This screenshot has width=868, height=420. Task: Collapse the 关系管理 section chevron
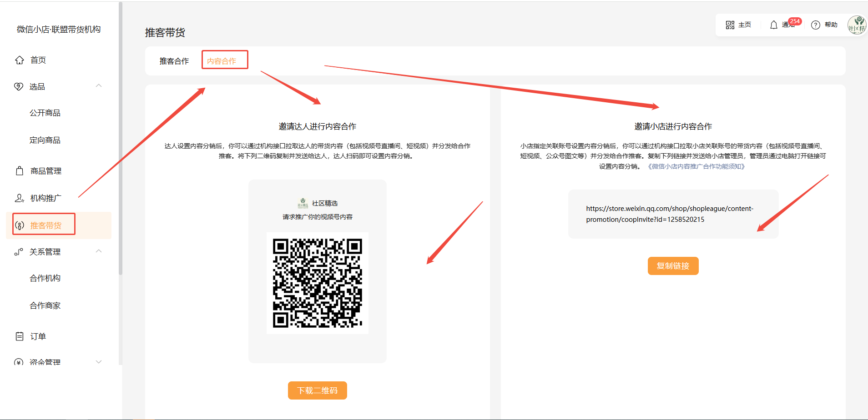99,251
